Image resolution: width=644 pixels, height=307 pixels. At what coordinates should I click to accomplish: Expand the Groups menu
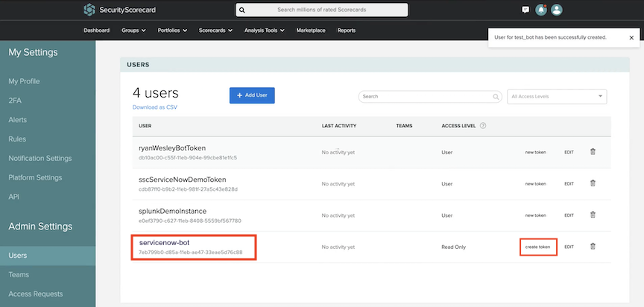(x=133, y=31)
